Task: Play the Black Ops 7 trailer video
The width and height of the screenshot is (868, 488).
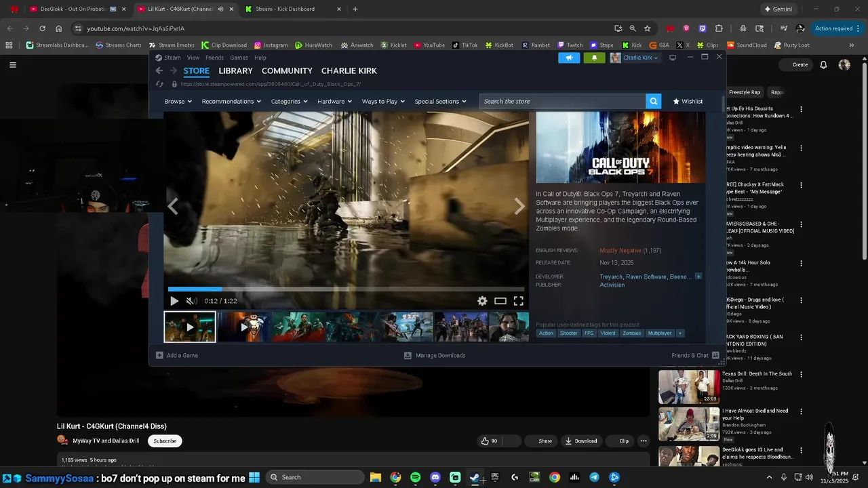Action: point(174,301)
